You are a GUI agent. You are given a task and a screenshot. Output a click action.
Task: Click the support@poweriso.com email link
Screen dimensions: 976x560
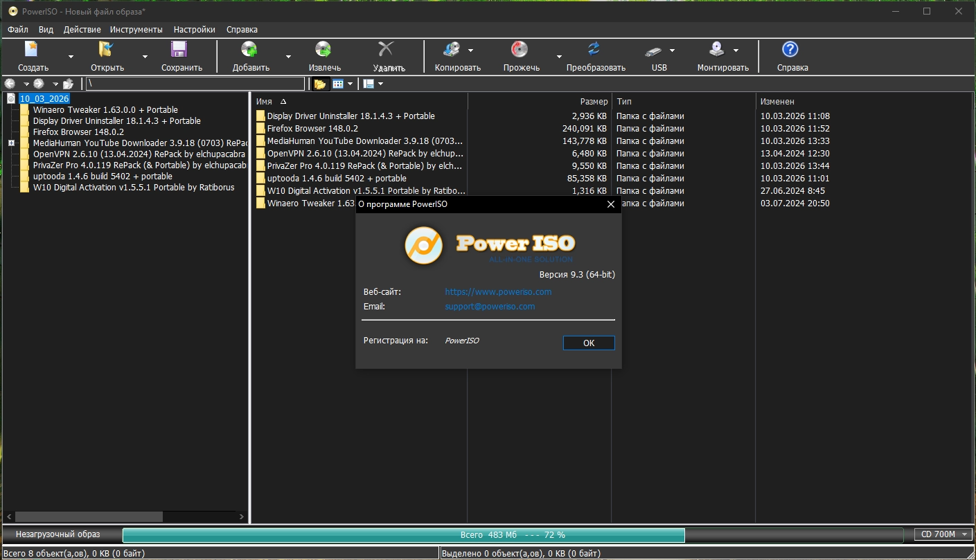(x=490, y=307)
